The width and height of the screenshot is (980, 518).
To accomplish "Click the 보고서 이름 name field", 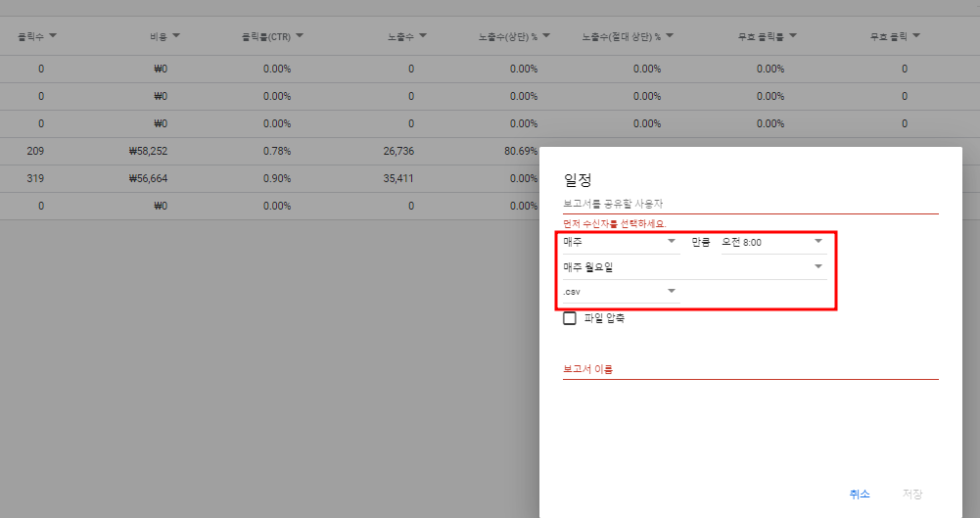I will pos(750,369).
